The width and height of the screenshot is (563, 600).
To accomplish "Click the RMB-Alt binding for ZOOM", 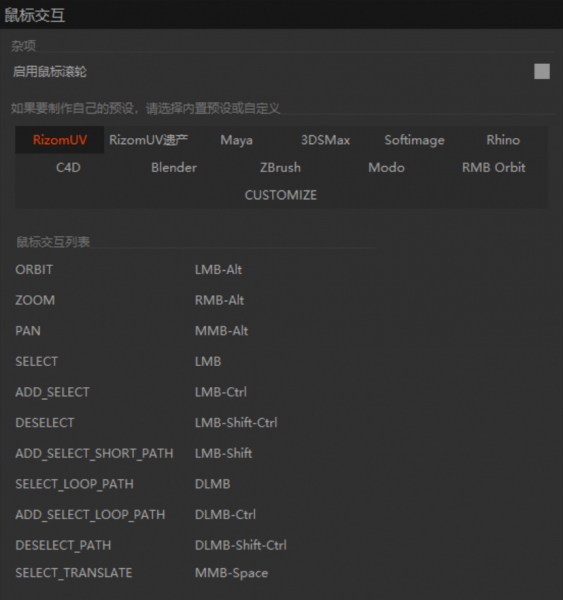I will tap(220, 300).
